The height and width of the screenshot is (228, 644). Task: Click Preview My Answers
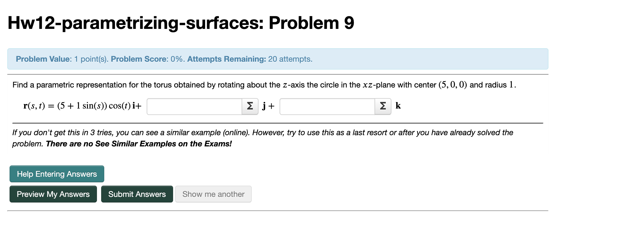[x=53, y=194]
